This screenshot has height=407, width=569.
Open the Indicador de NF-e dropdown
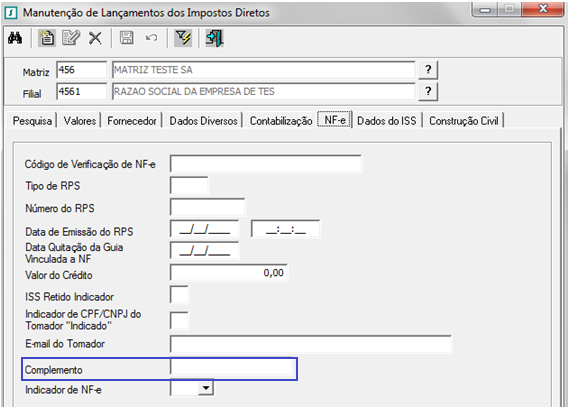point(206,388)
